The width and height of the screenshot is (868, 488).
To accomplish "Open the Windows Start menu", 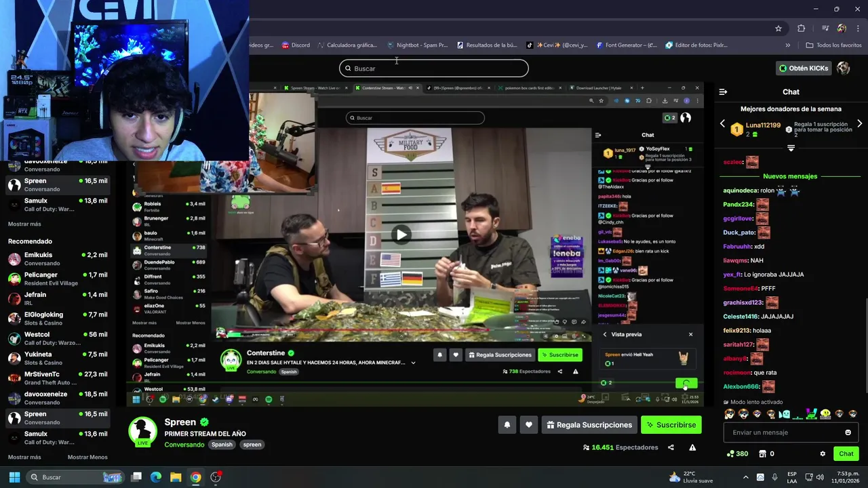I will coord(14,477).
